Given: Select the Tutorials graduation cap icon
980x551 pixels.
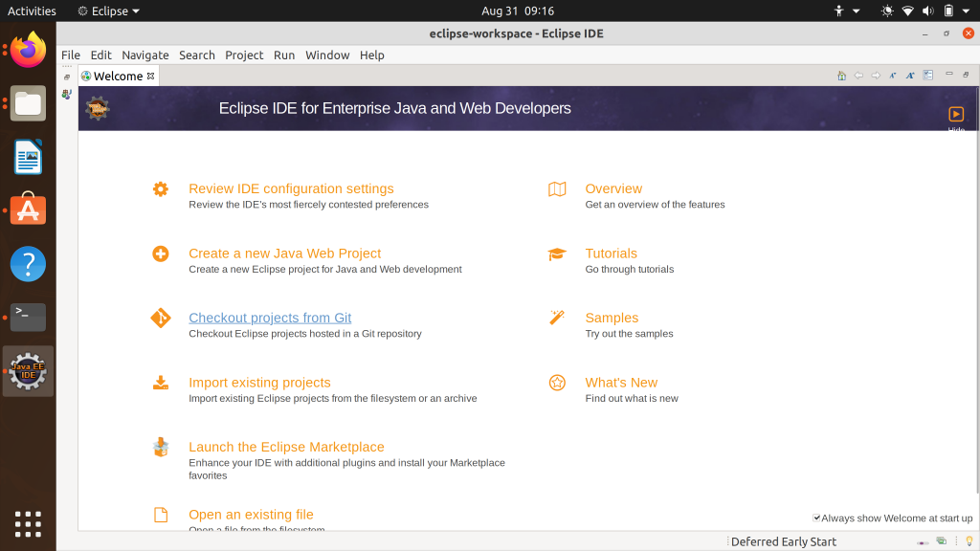Looking at the screenshot, I should [556, 253].
